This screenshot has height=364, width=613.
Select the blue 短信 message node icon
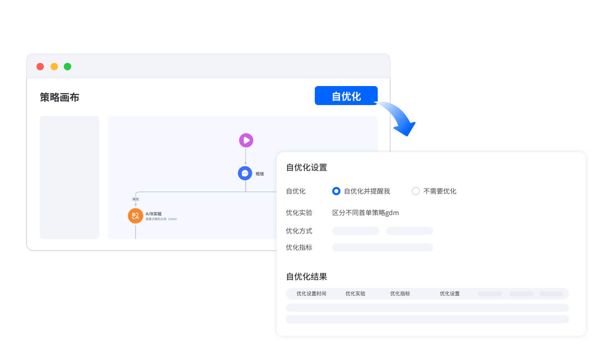tap(245, 173)
